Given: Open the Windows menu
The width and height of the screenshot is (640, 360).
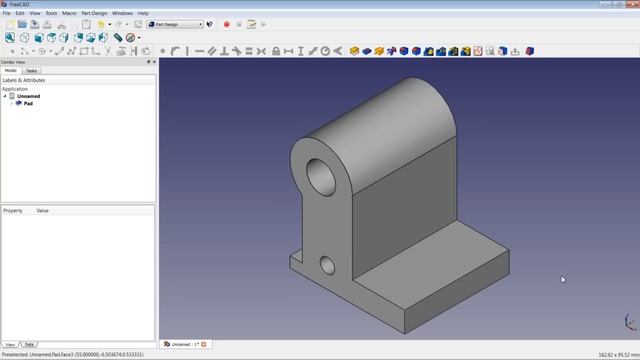Looking at the screenshot, I should [x=122, y=13].
